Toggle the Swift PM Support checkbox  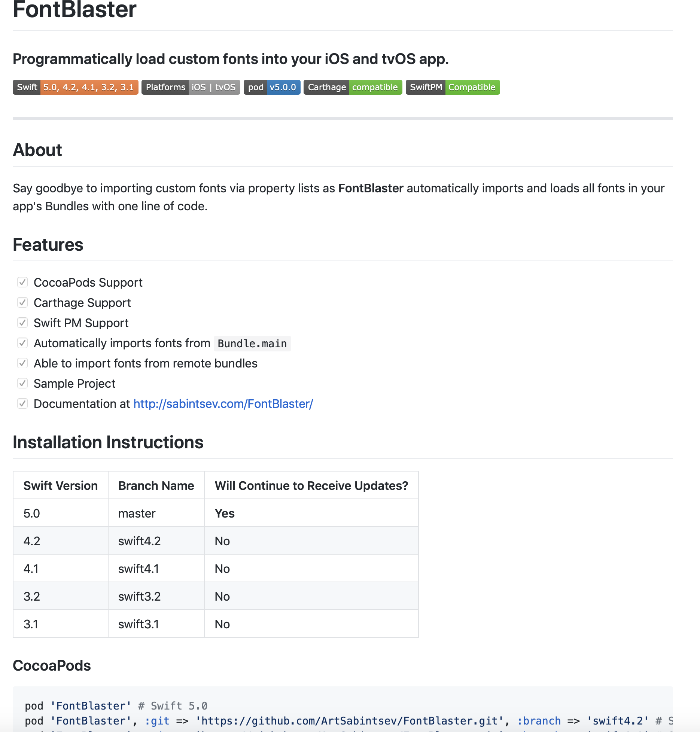(x=22, y=323)
